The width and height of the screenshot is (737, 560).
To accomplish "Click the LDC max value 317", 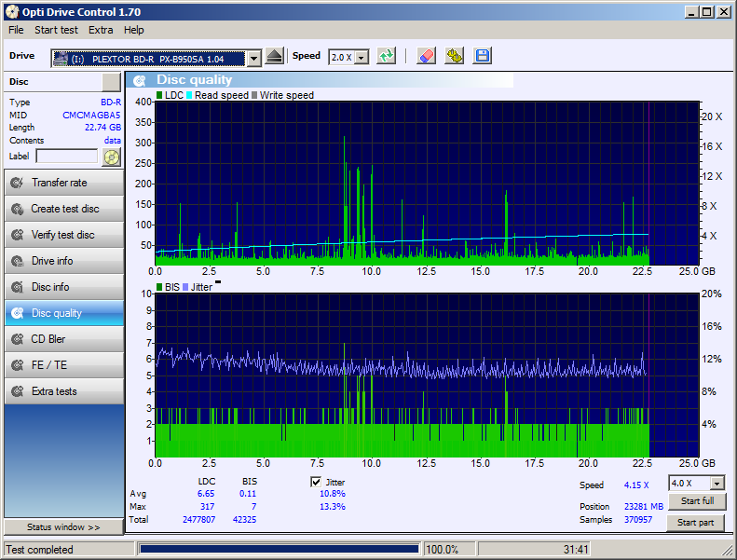I will [207, 506].
